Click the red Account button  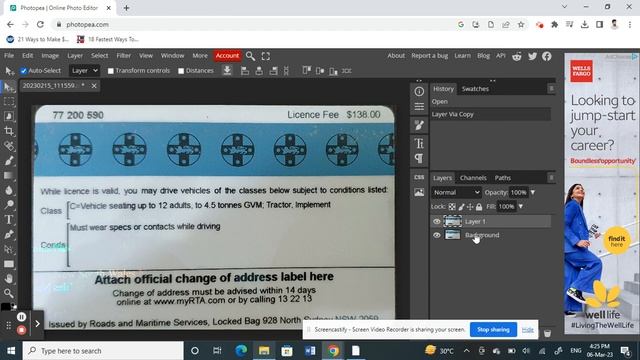coord(227,56)
